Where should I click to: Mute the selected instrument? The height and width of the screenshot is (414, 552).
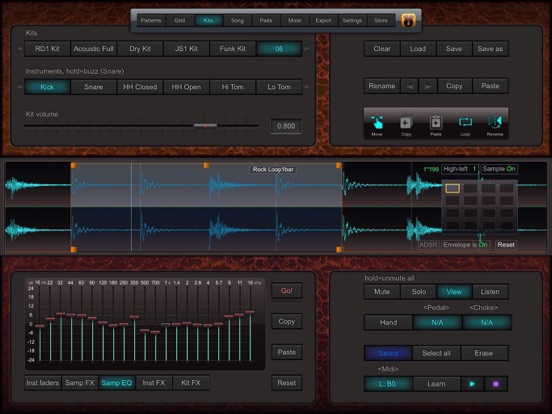tap(382, 291)
